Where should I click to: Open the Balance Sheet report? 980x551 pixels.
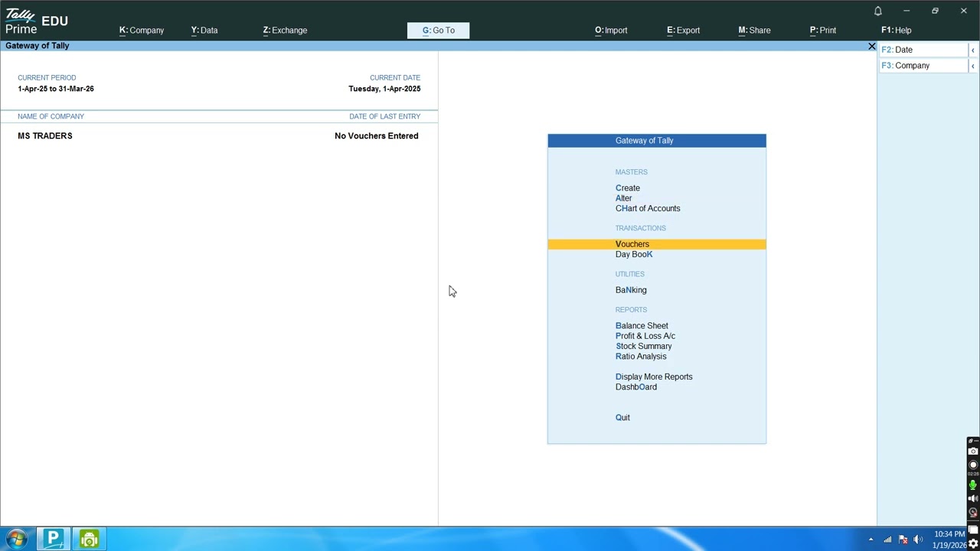tap(642, 326)
